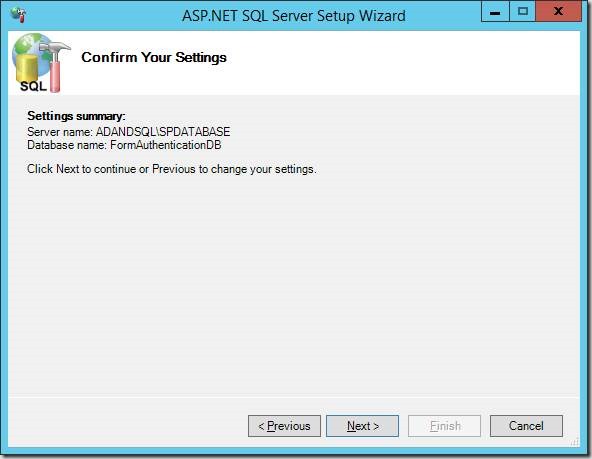The width and height of the screenshot is (592, 459).
Task: Click the grayed-out Finish button
Action: pos(444,426)
